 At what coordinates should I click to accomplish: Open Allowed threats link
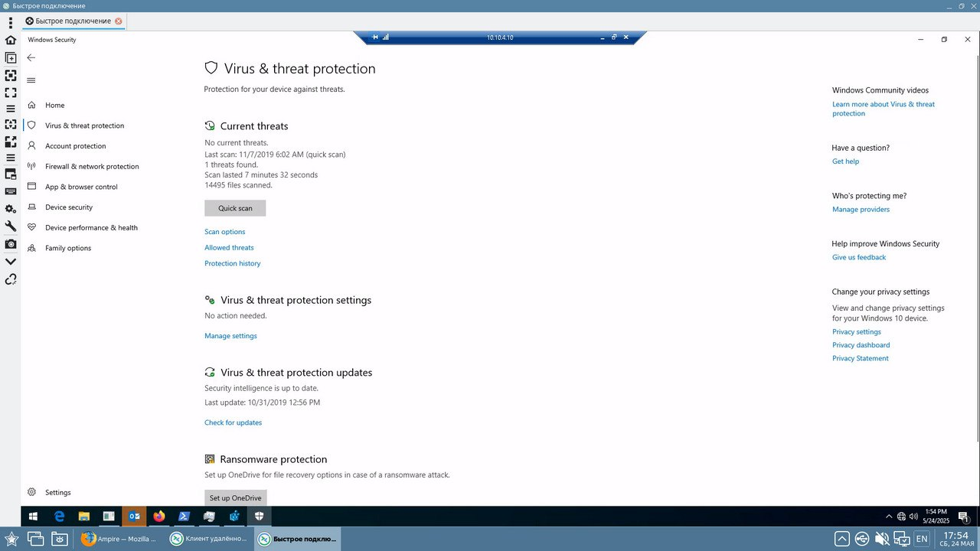229,248
